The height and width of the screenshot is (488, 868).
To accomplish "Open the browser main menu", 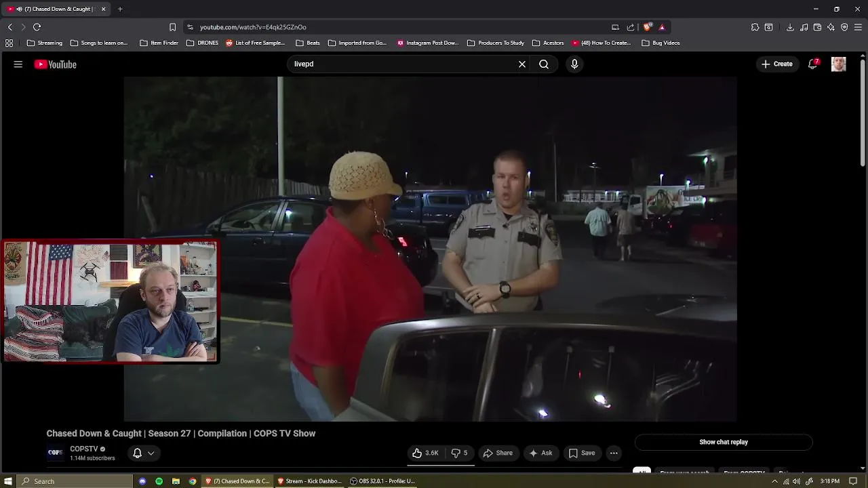I will point(859,27).
